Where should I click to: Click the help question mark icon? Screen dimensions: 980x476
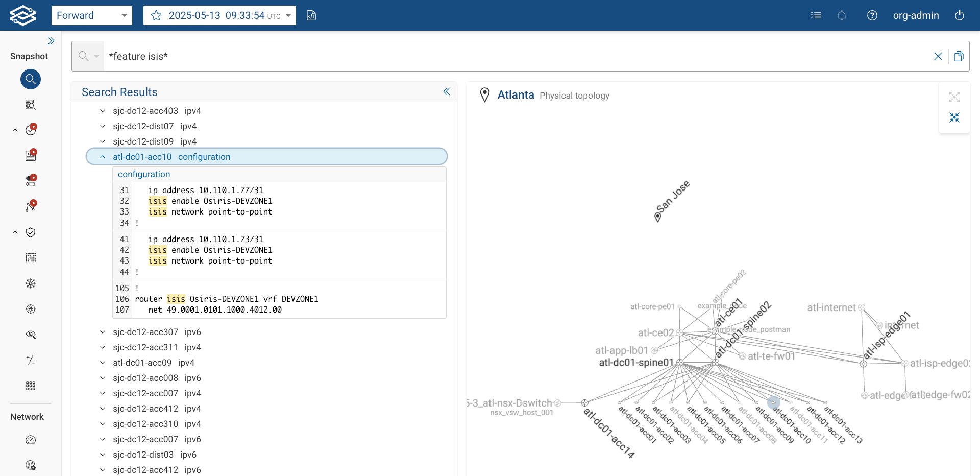(872, 15)
